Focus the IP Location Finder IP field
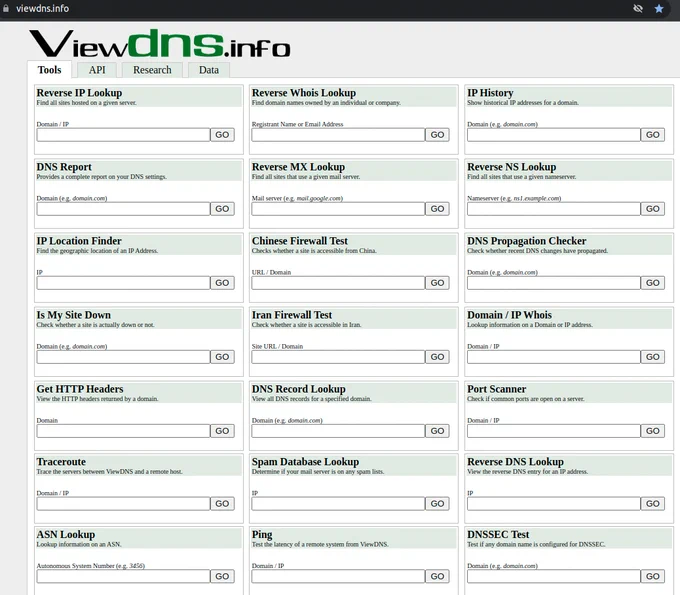680x595 pixels. [123, 283]
